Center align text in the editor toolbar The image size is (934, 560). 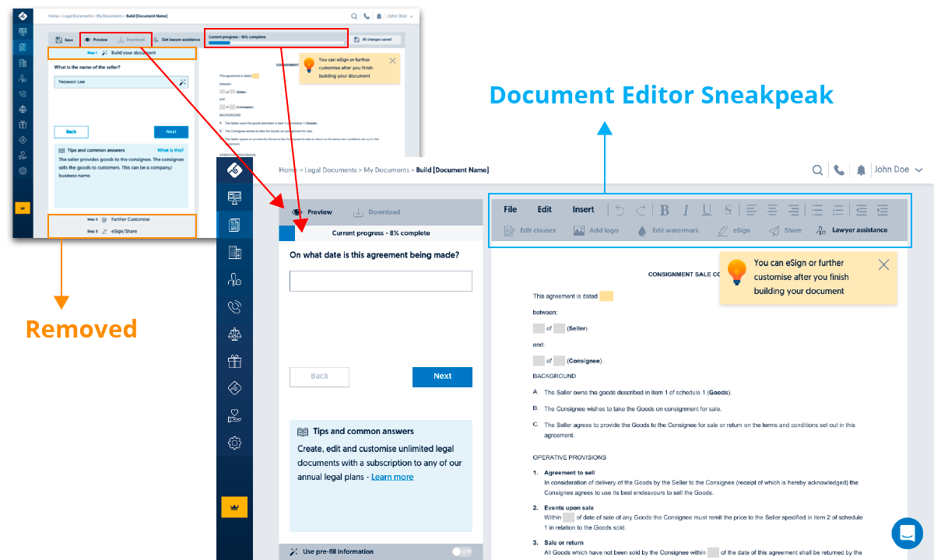tap(772, 210)
